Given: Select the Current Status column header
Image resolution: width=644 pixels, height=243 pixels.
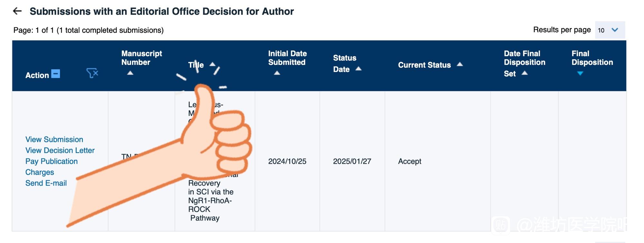Looking at the screenshot, I should (424, 65).
